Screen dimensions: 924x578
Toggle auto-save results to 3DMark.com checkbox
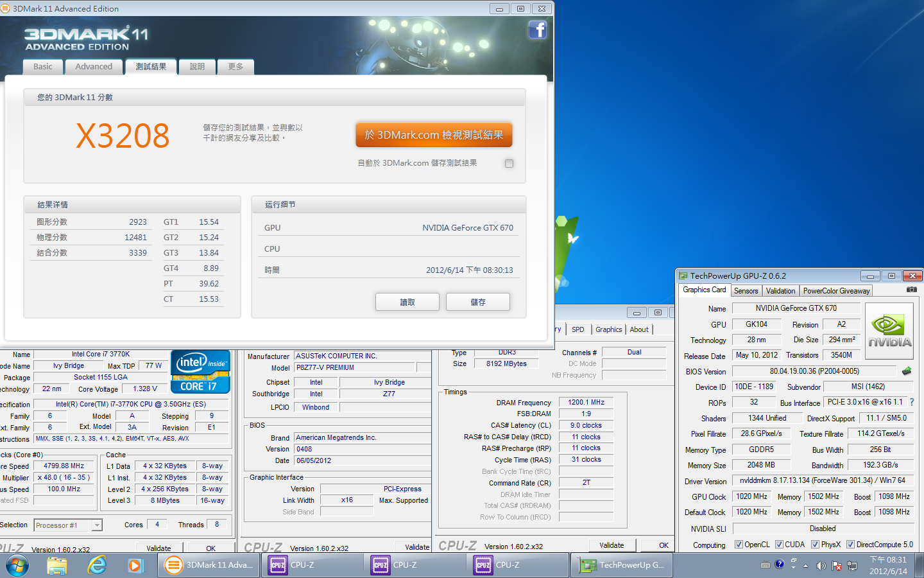point(509,163)
